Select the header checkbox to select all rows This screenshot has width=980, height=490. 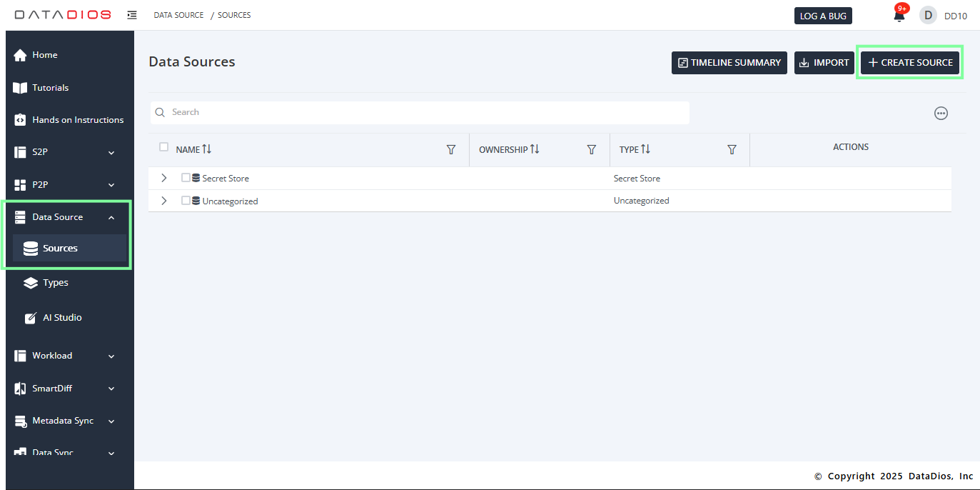(x=164, y=146)
